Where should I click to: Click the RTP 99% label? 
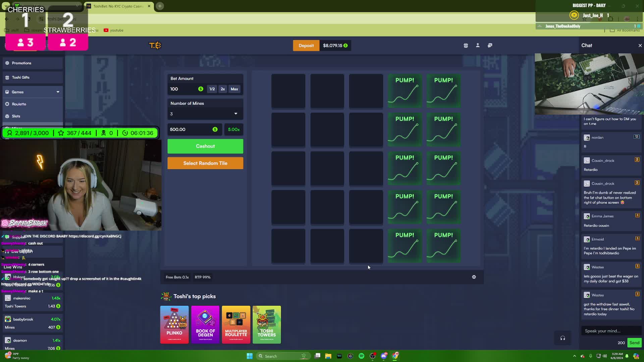coord(203,277)
